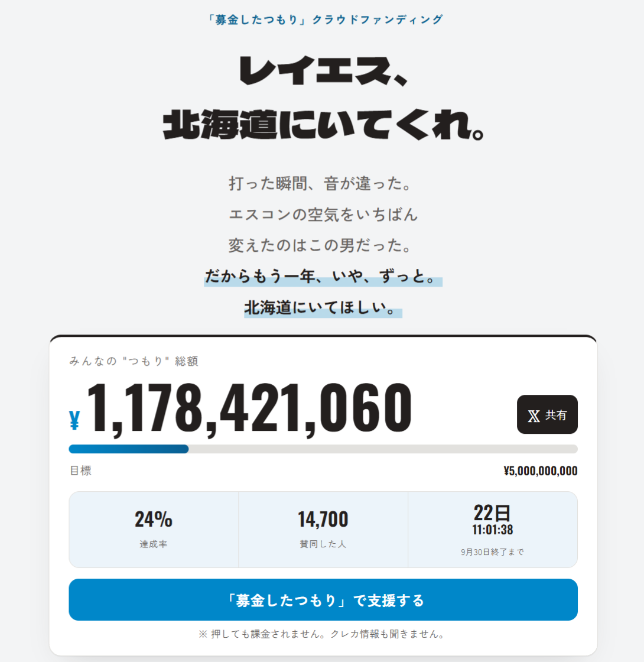The height and width of the screenshot is (662, 644).
Task: Click the headline 北海道にいてくれ。
Action: 324,125
